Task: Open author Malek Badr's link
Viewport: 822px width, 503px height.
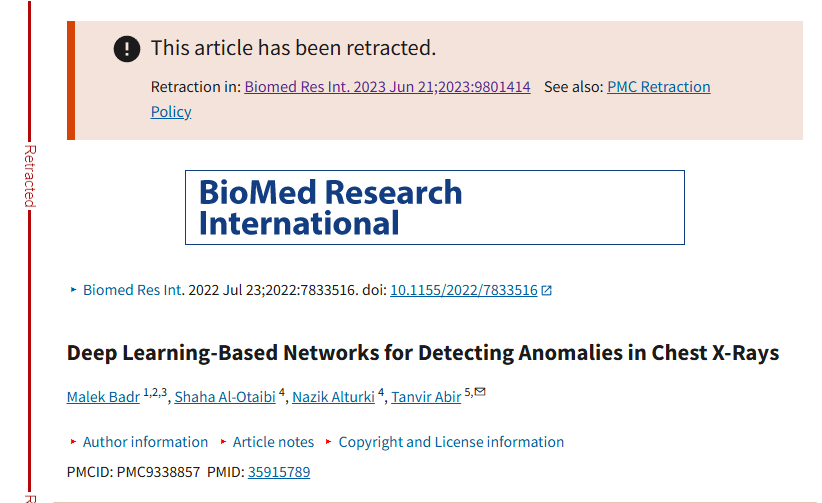Action: point(103,397)
